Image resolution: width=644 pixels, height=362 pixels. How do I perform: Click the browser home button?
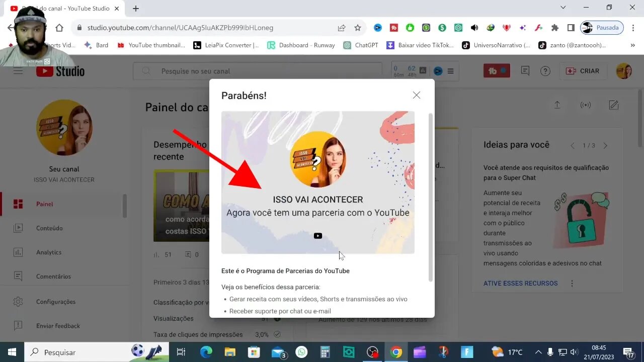click(x=59, y=28)
